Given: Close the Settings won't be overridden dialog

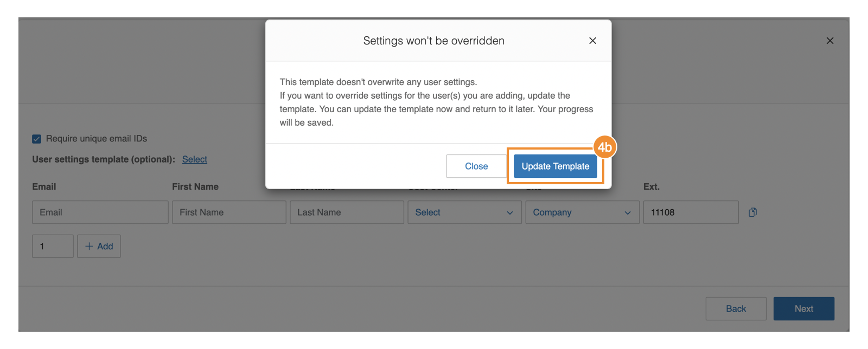Looking at the screenshot, I should coord(592,40).
